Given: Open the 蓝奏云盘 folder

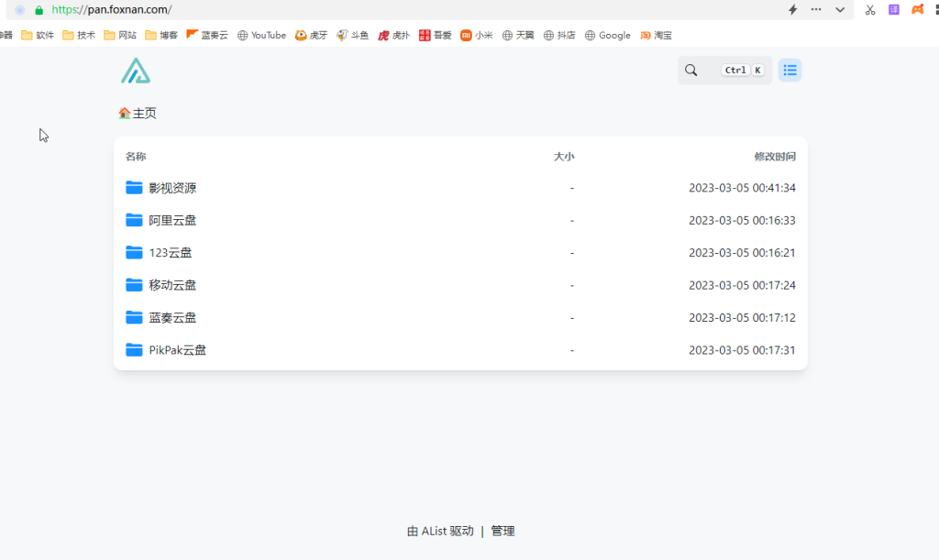Looking at the screenshot, I should tap(172, 318).
